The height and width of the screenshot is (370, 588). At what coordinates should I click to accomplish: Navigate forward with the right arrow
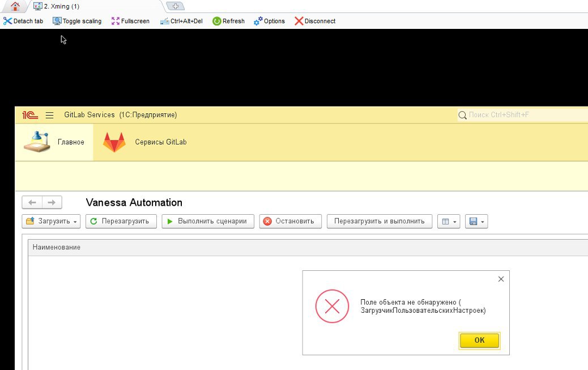(52, 203)
